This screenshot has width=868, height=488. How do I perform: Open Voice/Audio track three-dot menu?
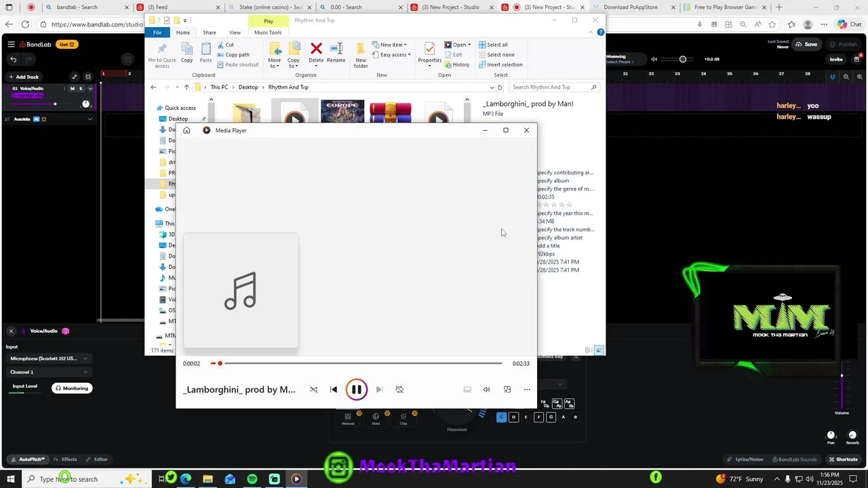tap(64, 88)
